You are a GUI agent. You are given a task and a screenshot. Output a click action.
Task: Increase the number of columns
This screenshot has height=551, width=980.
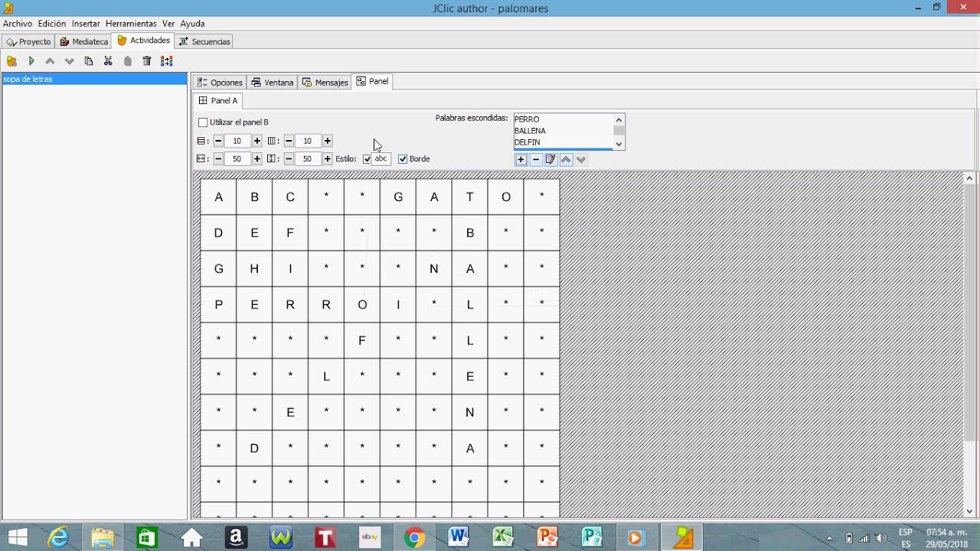328,141
